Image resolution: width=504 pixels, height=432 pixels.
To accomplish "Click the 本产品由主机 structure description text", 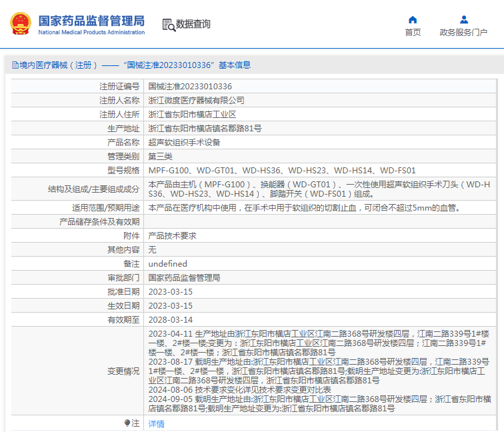I will click(x=319, y=189).
